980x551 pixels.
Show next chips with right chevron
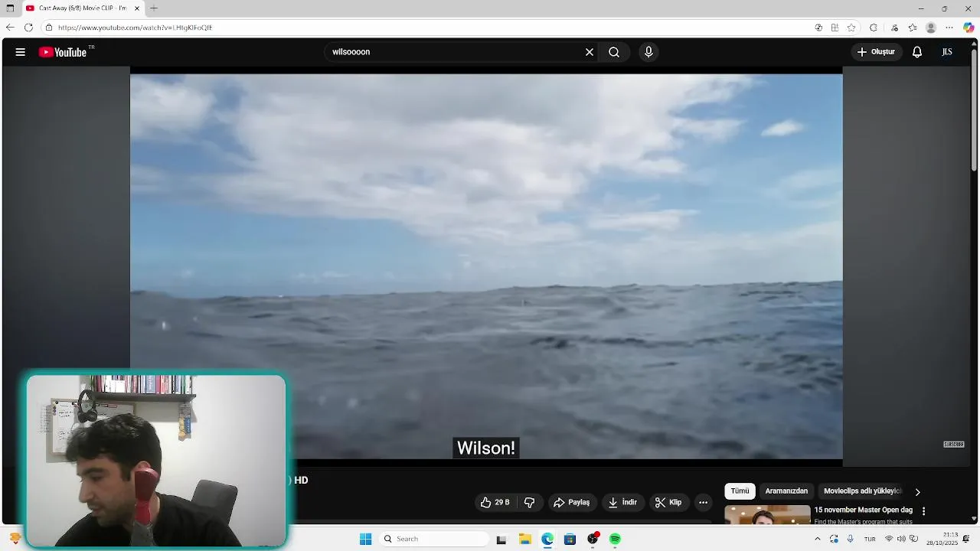[x=917, y=492]
